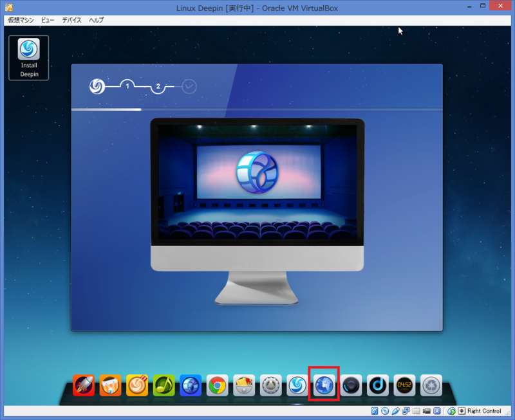Click the USB devices icon in status bar
The height and width of the screenshot is (420, 515).
coord(395,411)
